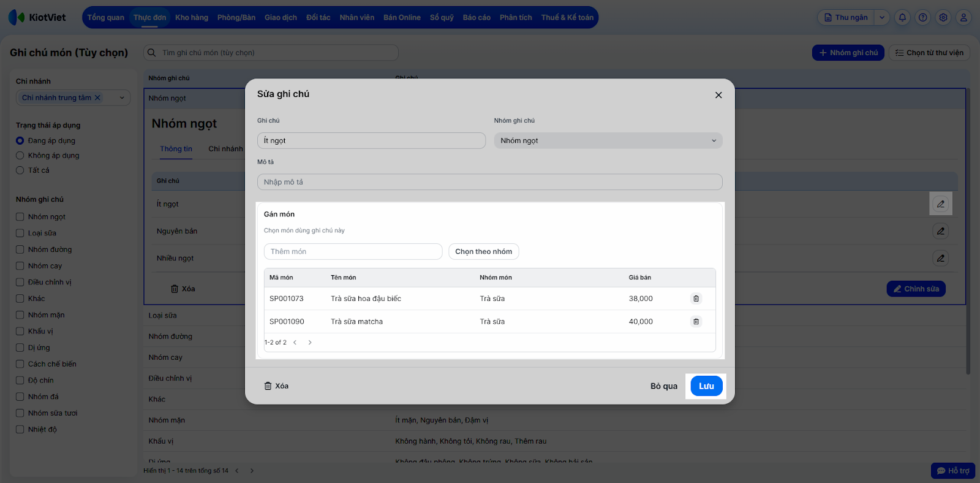Switch to the Thông tin tab

176,149
